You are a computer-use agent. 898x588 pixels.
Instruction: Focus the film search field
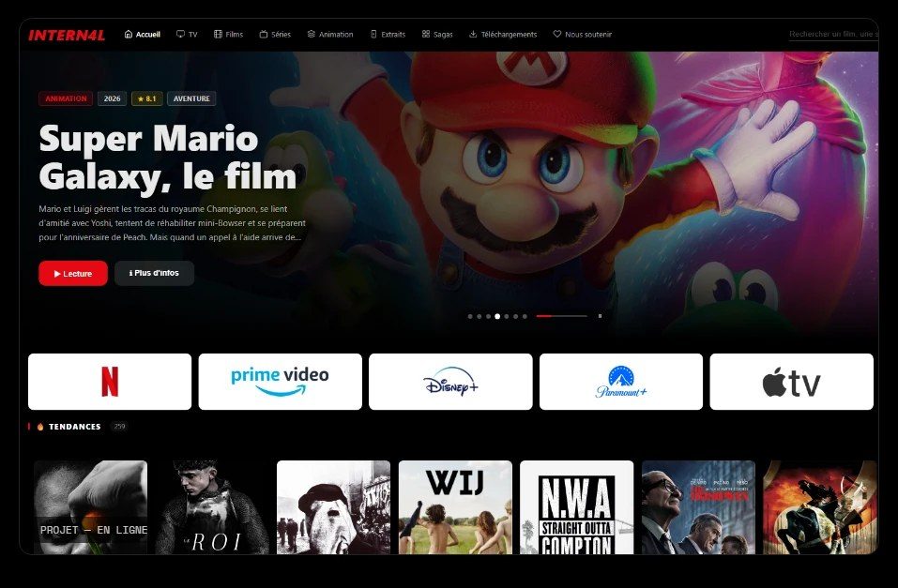tap(832, 35)
